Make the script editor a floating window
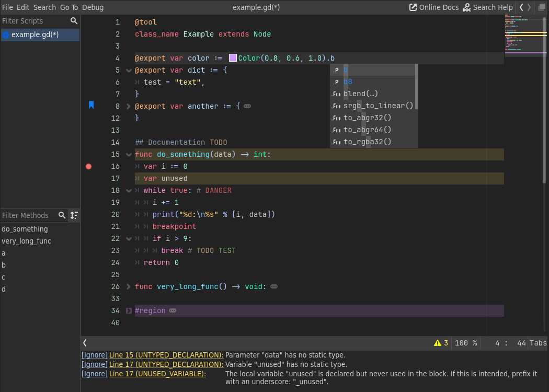This screenshot has height=392, width=549. point(541,7)
